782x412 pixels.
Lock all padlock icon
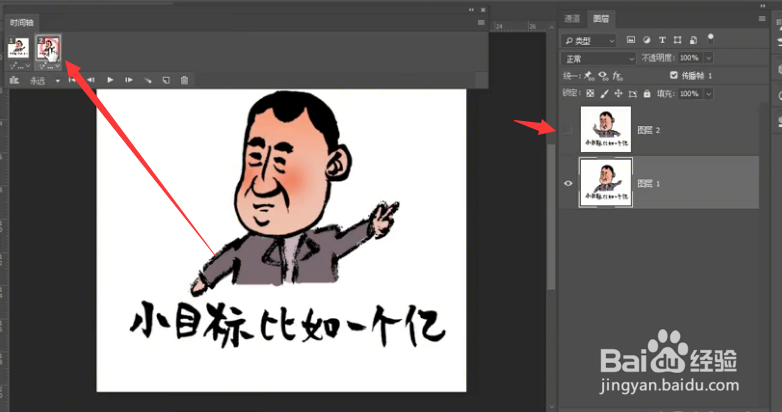point(647,93)
